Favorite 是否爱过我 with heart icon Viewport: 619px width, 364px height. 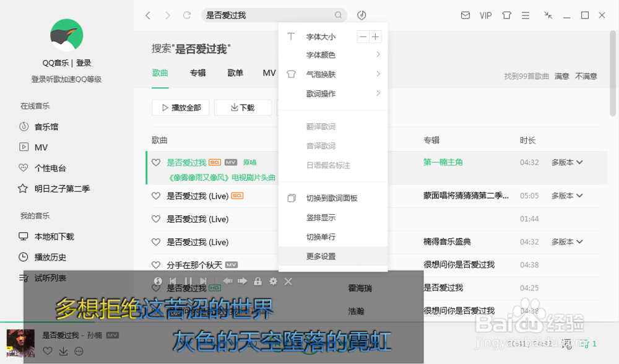[155, 162]
